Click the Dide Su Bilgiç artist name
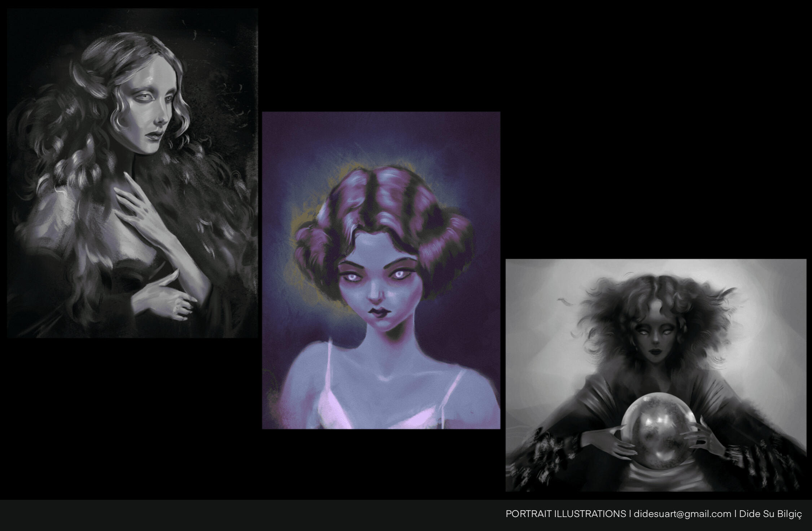812x531 pixels. [x=770, y=514]
